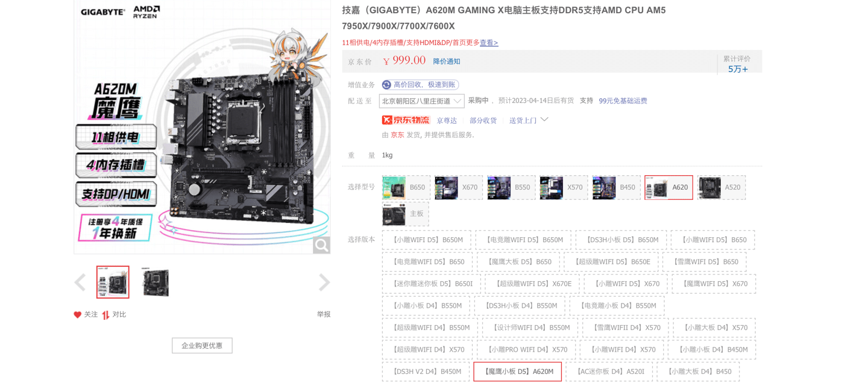Select version 【超级雕WIFI D5】X670E
Image resolution: width=868 pixels, height=383 pixels.
tap(532, 284)
